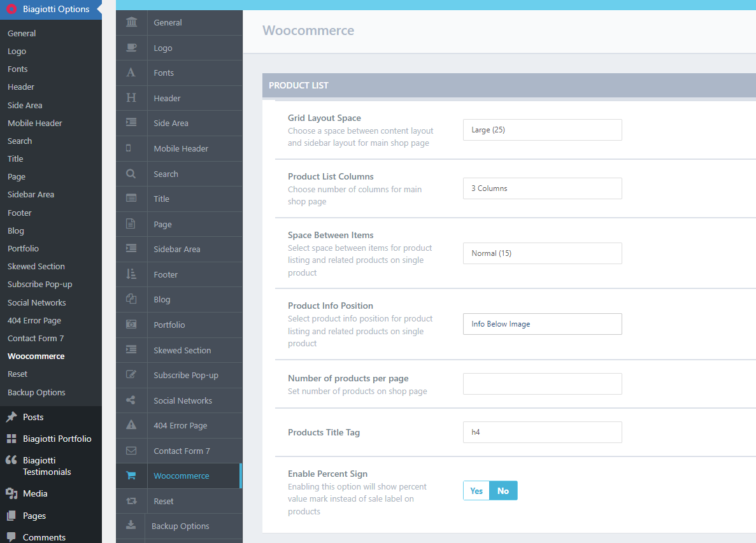The image size is (756, 543).
Task: Click the document icon beside Page
Action: tap(130, 223)
